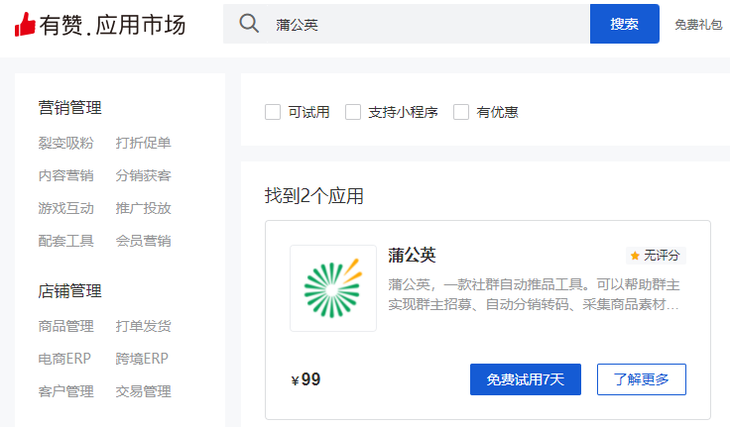This screenshot has height=427, width=730.
Task: Click the star icon beside 无评分
Action: pos(635,256)
